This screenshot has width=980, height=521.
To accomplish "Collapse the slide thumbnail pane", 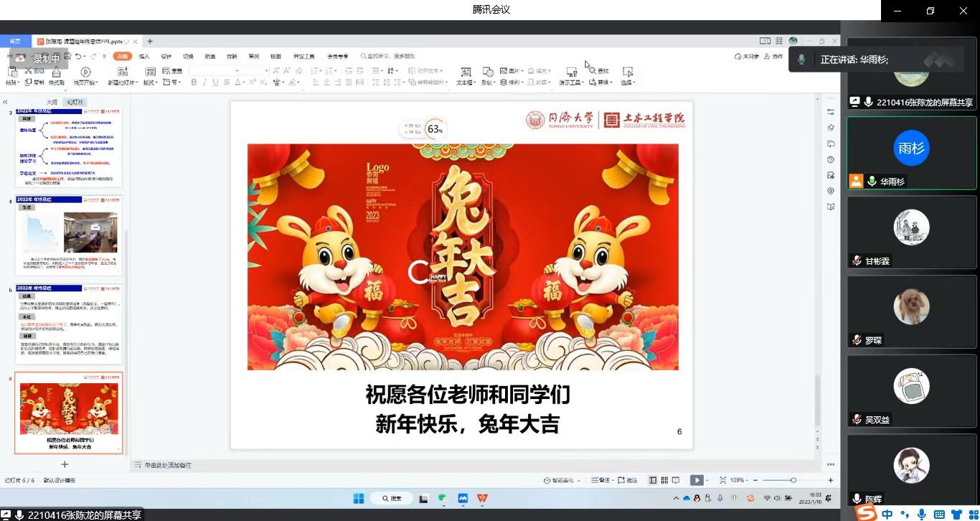I will pos(6,102).
